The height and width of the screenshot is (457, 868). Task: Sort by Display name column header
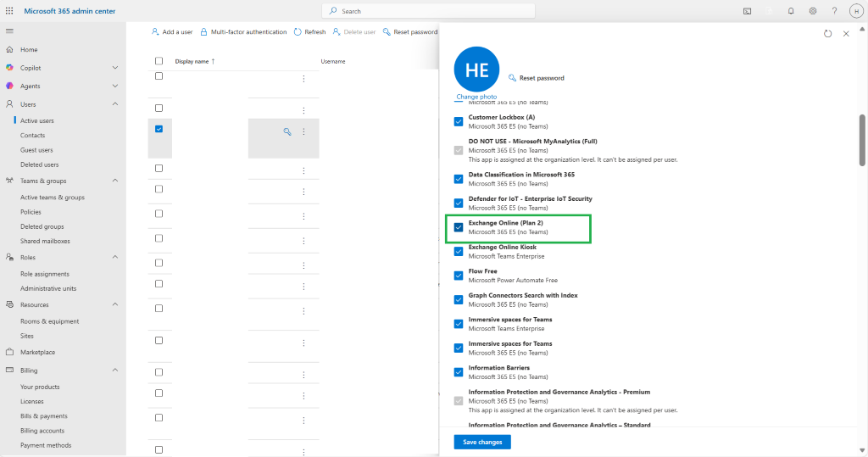195,62
